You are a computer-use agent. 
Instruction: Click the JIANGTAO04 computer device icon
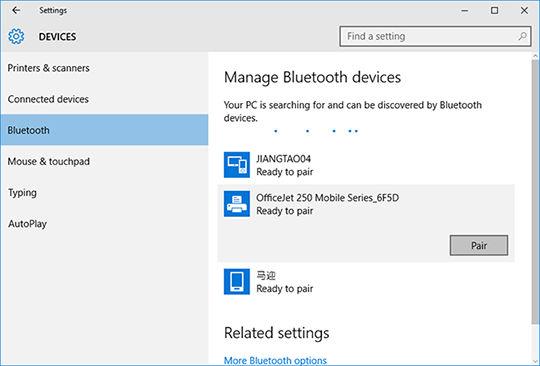click(237, 165)
